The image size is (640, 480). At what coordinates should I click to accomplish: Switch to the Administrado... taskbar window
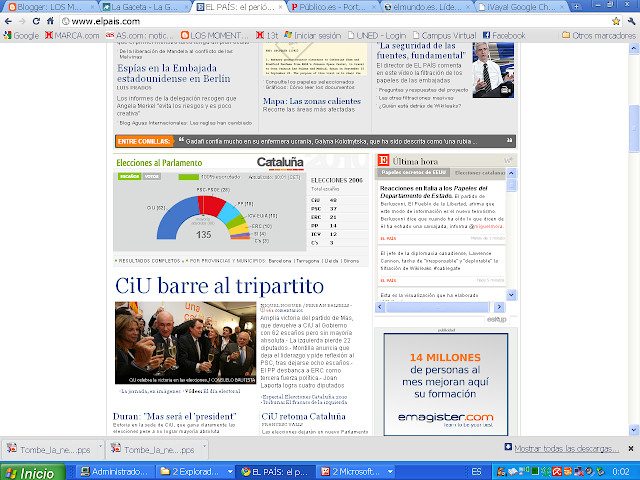click(x=116, y=472)
